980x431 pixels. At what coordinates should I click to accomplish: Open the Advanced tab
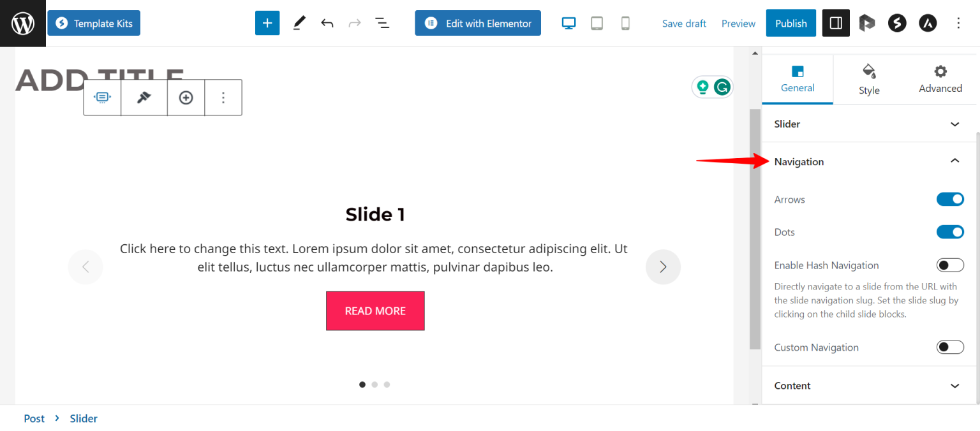(940, 79)
